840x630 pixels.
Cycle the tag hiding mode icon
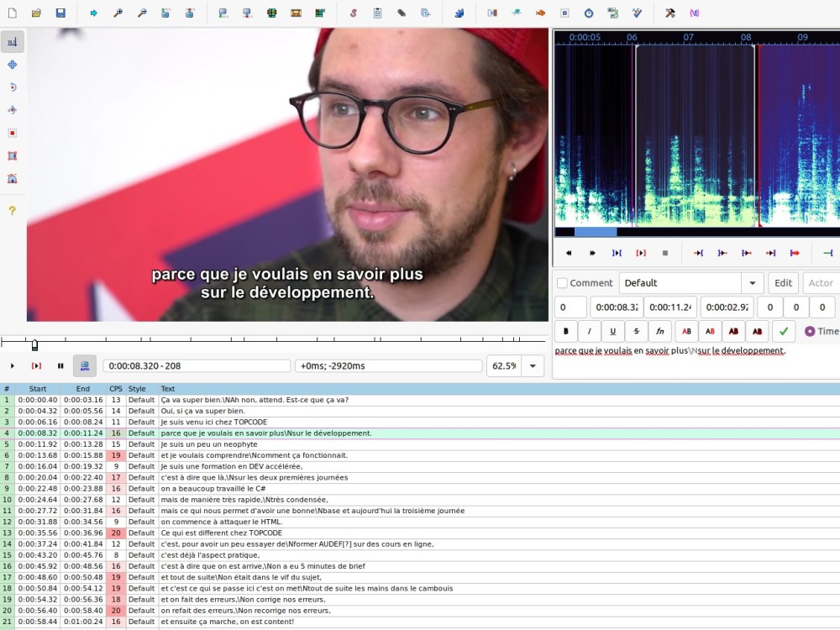pos(695,13)
